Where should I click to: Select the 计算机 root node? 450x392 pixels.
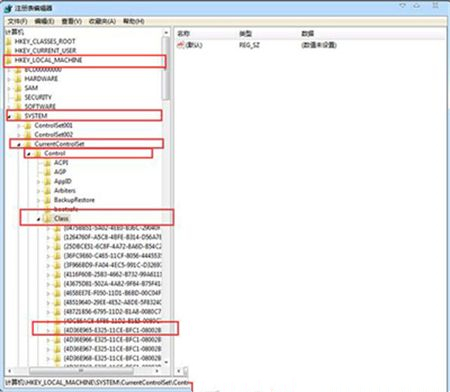click(x=14, y=32)
